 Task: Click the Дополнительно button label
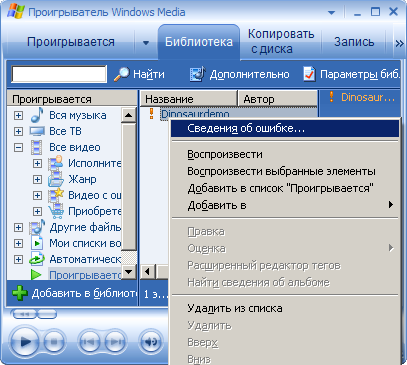click(249, 74)
